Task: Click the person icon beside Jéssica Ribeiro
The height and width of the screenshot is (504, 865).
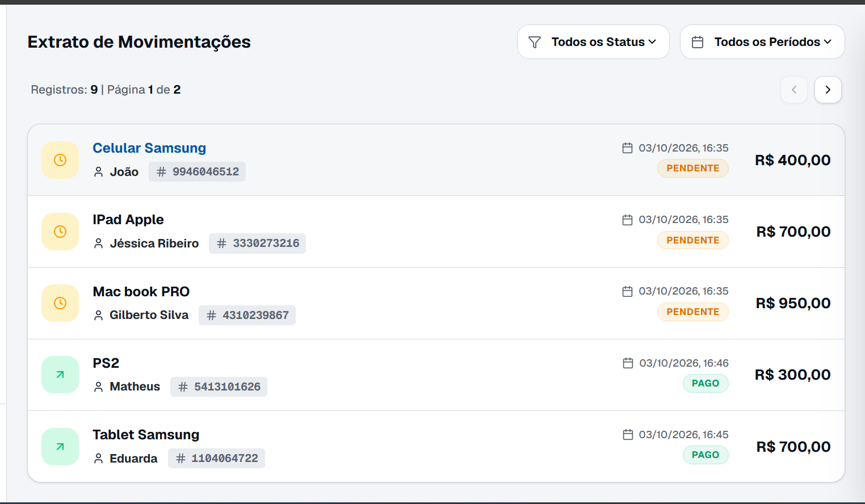Action: (99, 243)
